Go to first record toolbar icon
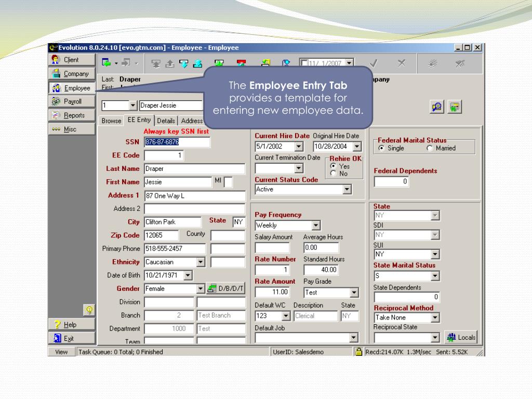The image size is (532, 399). (156, 63)
